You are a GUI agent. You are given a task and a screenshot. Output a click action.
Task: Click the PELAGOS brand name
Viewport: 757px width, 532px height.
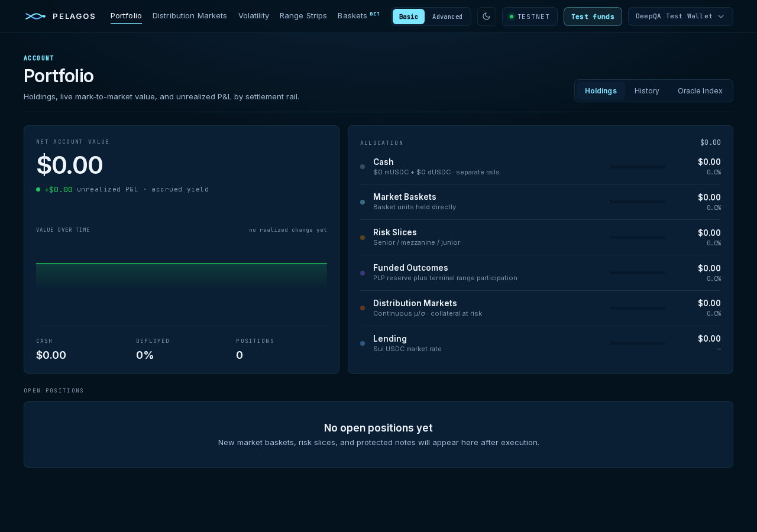[x=74, y=17]
